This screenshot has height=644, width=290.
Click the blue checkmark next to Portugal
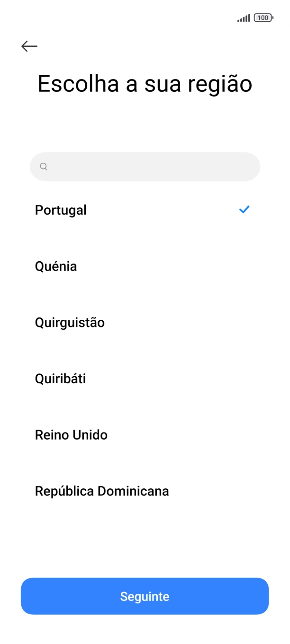(x=245, y=210)
